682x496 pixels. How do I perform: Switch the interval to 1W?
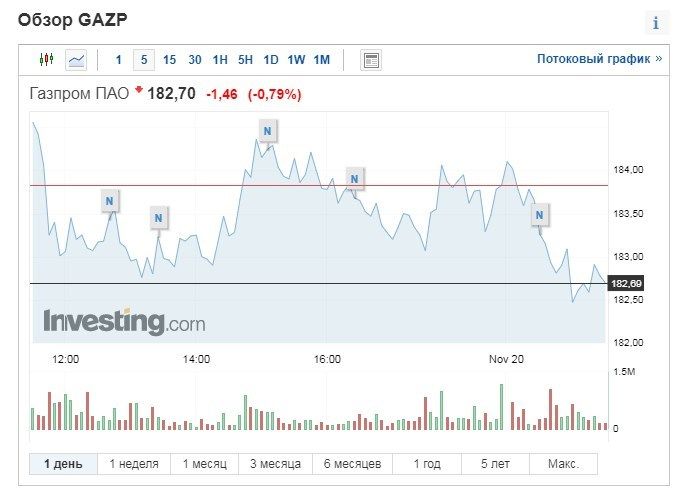pos(296,60)
